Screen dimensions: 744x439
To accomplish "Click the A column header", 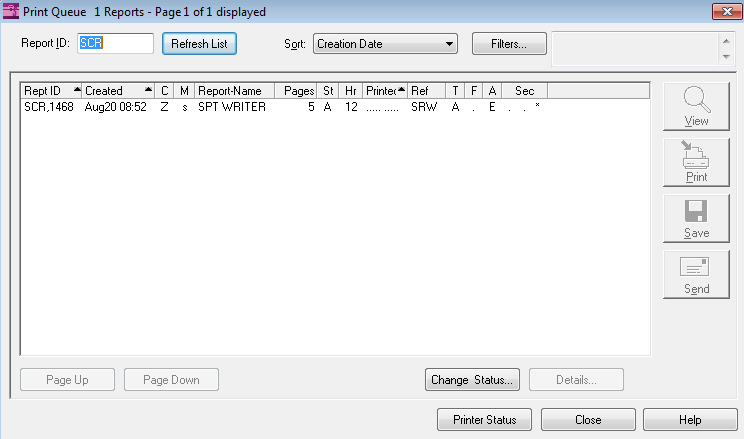I will (492, 91).
